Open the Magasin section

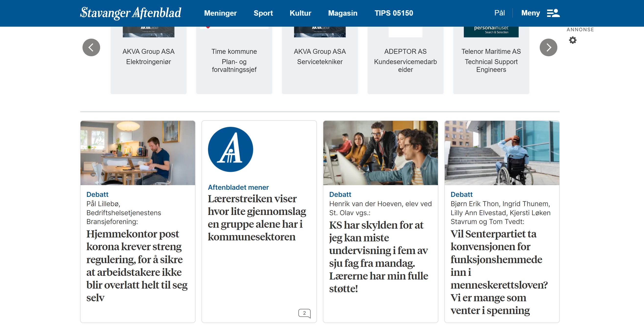[x=342, y=13]
